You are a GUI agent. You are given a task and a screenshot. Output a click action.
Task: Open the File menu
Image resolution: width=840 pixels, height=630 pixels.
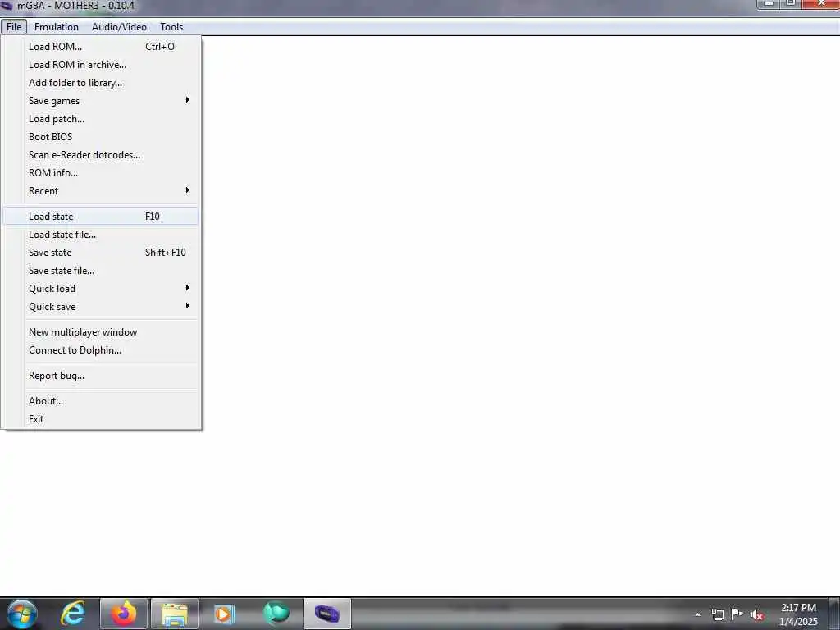click(14, 27)
